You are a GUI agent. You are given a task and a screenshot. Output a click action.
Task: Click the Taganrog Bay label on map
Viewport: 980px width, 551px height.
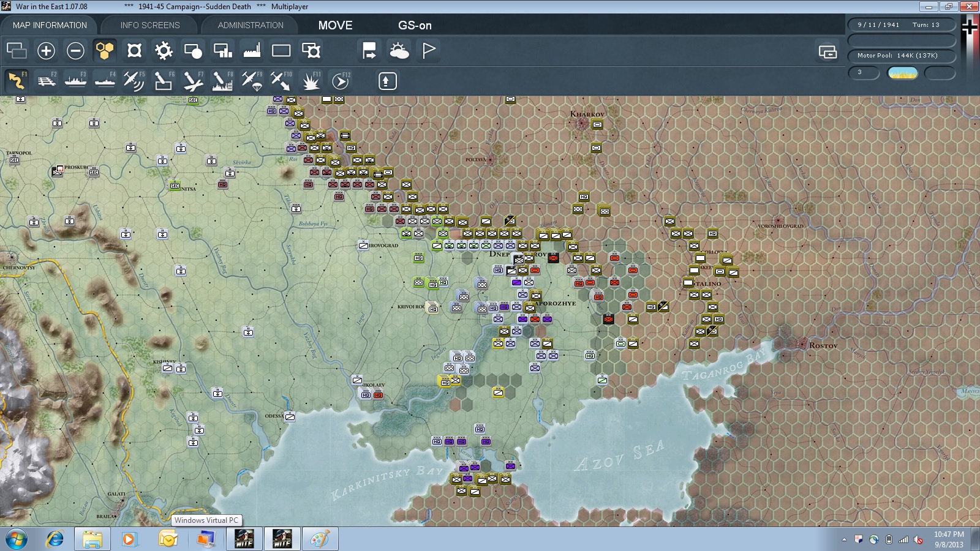click(724, 365)
